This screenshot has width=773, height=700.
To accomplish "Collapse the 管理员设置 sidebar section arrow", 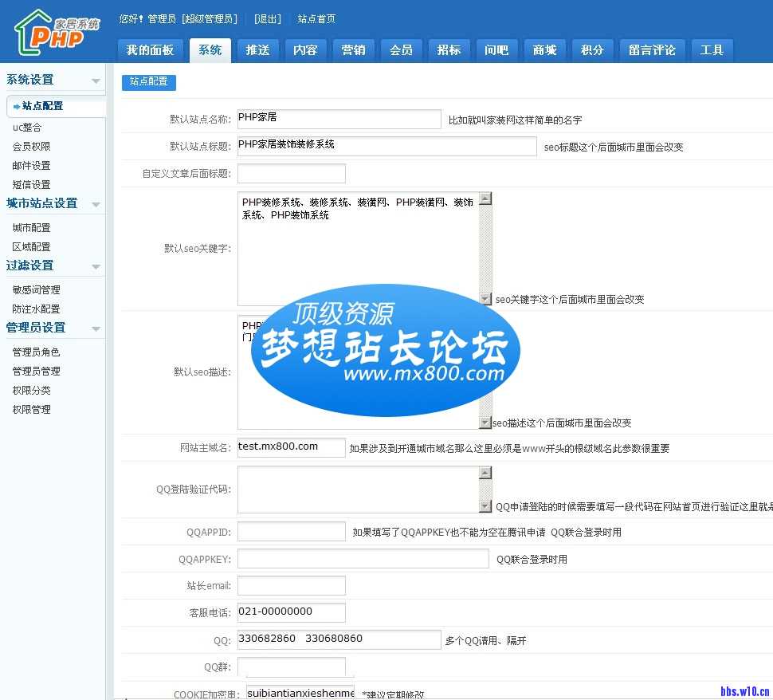I will [96, 329].
